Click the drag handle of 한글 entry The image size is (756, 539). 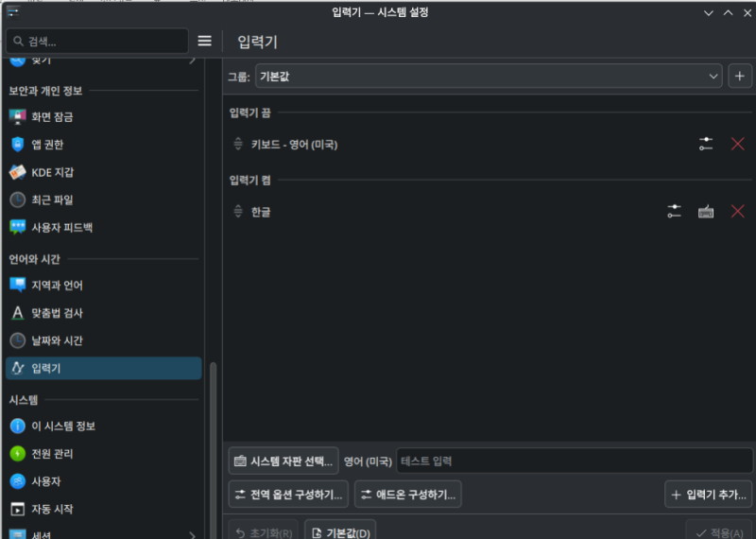click(238, 211)
